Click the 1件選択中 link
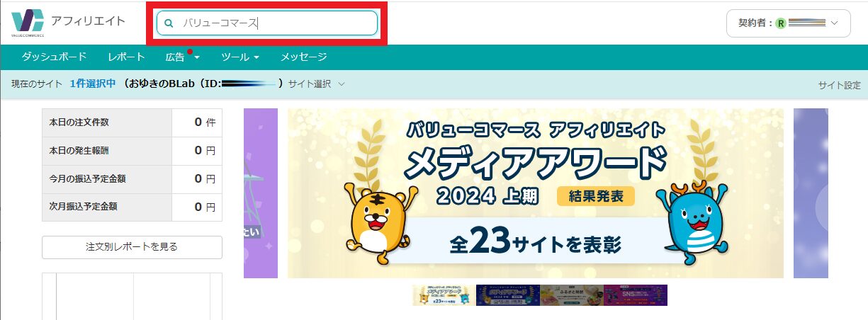The image size is (868, 320). click(93, 84)
